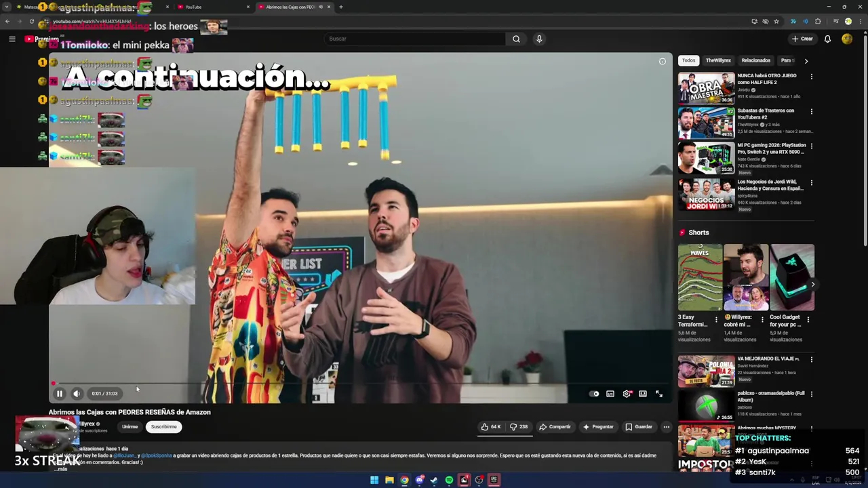Like the video with 64 K

[x=491, y=427]
